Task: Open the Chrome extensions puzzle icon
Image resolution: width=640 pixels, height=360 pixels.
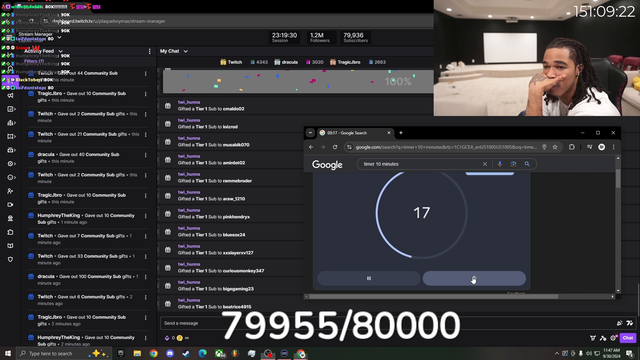Action: tap(571, 147)
